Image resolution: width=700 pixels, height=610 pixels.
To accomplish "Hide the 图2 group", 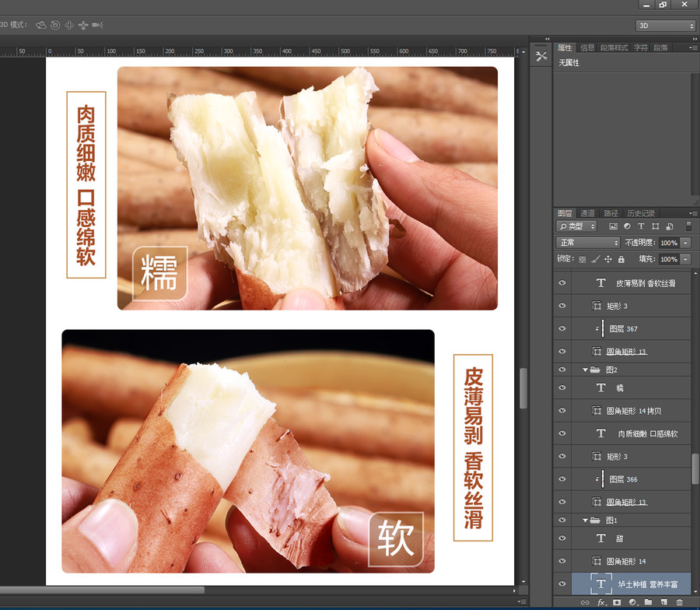I will click(x=562, y=370).
